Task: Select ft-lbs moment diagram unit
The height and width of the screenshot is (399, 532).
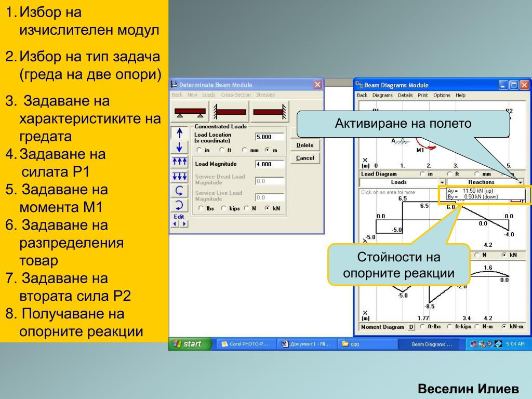Action: point(422,327)
